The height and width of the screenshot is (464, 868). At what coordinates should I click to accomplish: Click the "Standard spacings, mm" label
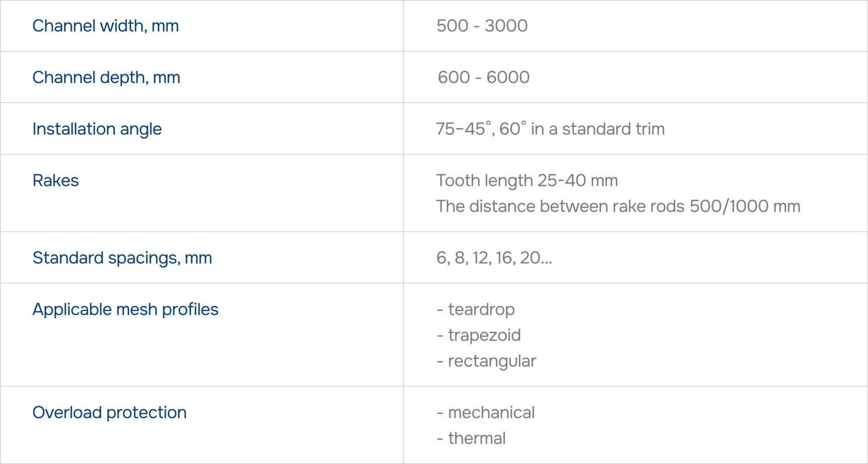[122, 258]
